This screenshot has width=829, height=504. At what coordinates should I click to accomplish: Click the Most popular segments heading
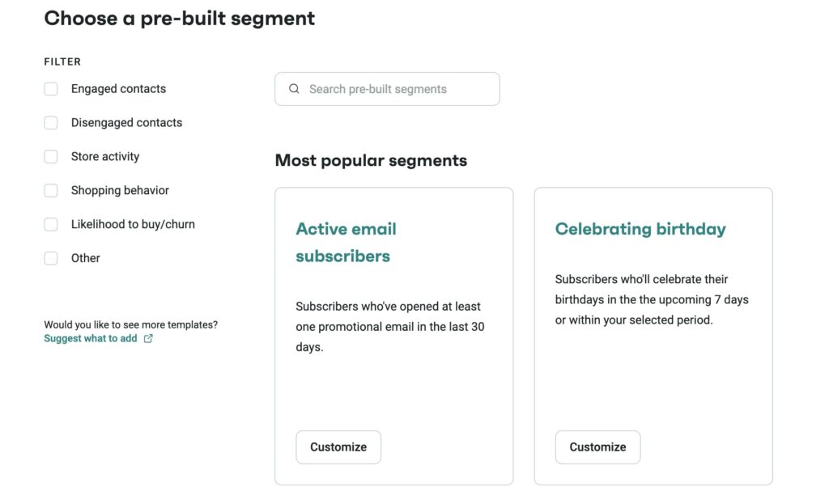point(370,160)
